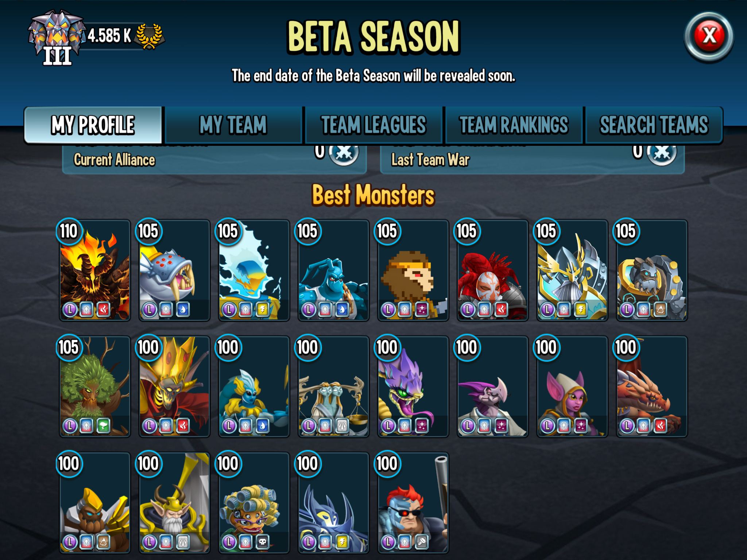
Task: Select the orange dragon monster card
Action: (x=652, y=386)
